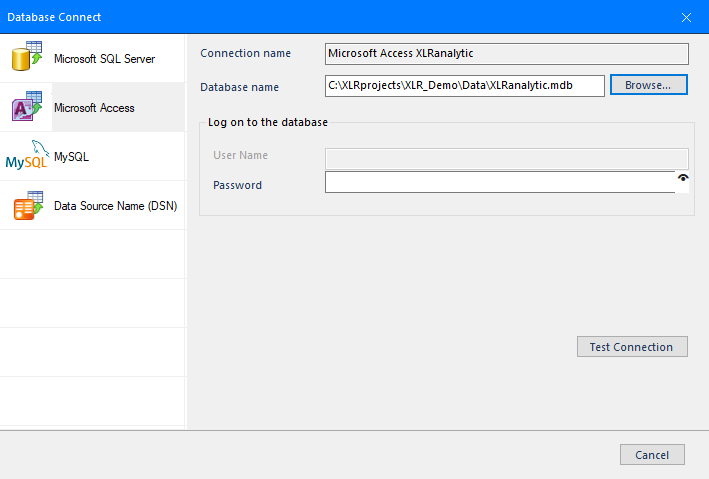Cancel the Database Connect dialog

pos(652,455)
